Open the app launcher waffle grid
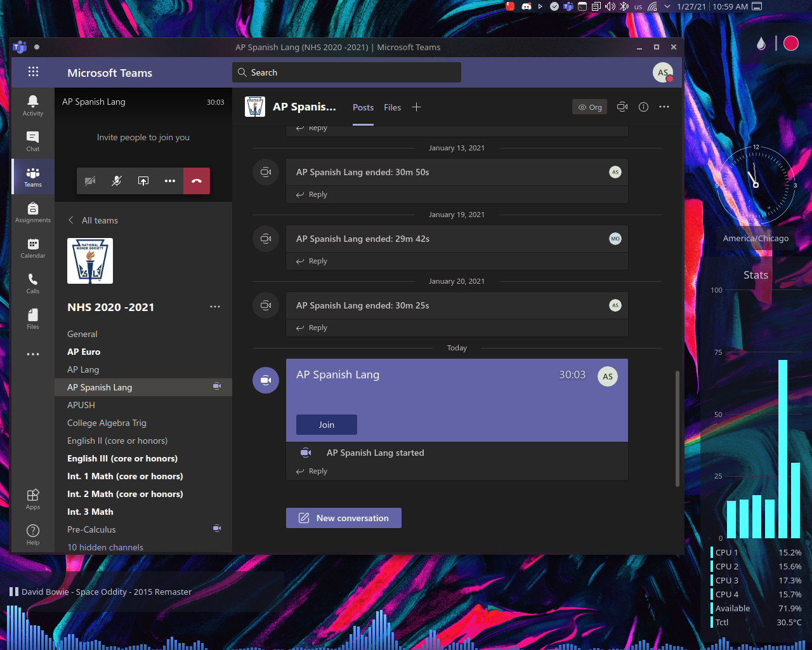812x650 pixels. click(33, 72)
